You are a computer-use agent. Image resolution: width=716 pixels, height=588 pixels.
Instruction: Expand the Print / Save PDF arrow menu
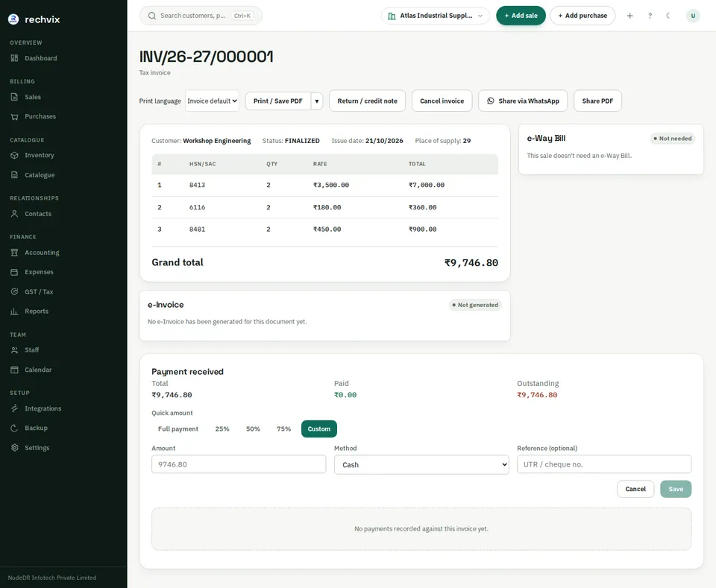(x=317, y=101)
